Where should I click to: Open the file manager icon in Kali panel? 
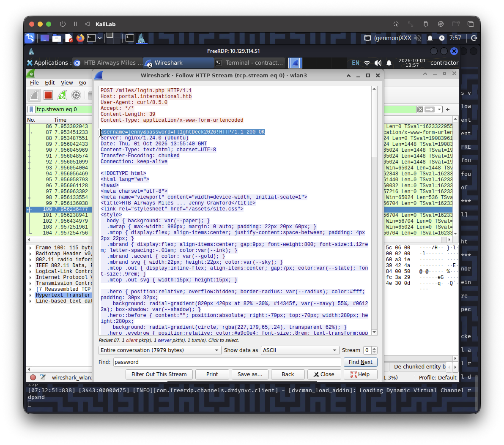coord(57,38)
